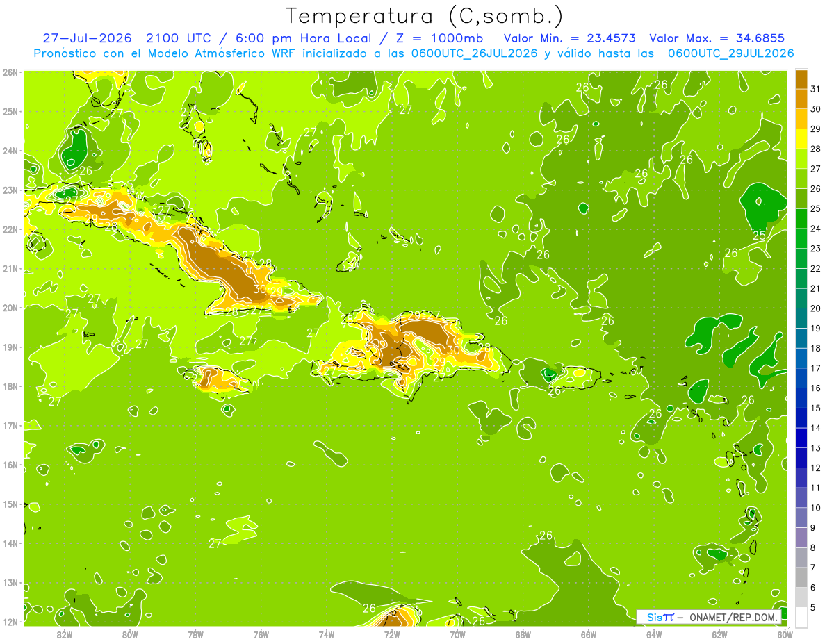Click the purple swatch between 9 and 10

[801, 518]
